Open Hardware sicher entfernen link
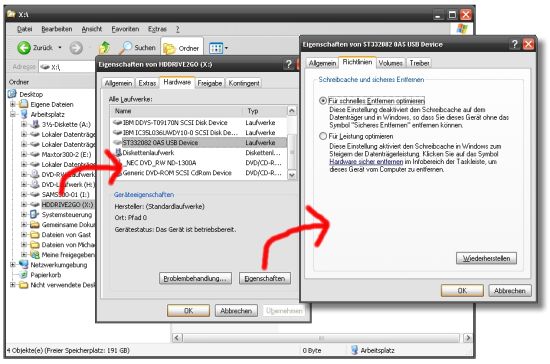 coord(366,162)
